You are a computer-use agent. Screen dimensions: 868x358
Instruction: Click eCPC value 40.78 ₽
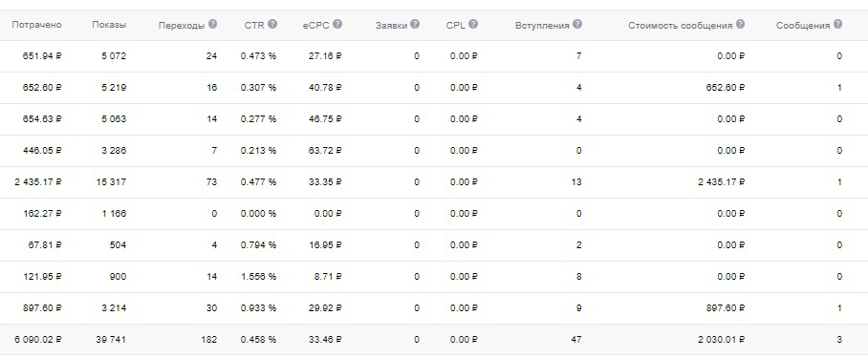coord(325,87)
